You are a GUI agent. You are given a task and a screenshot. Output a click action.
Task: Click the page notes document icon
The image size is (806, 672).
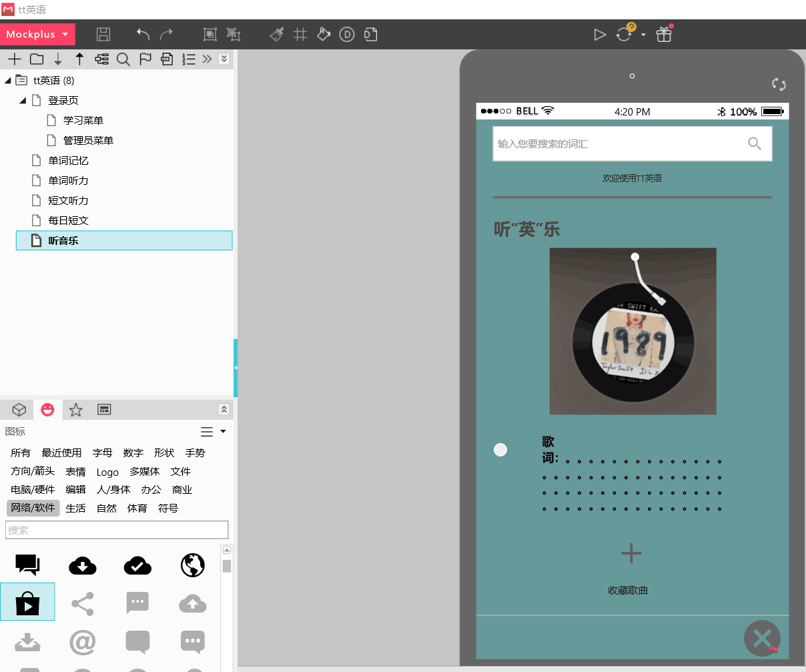167,59
